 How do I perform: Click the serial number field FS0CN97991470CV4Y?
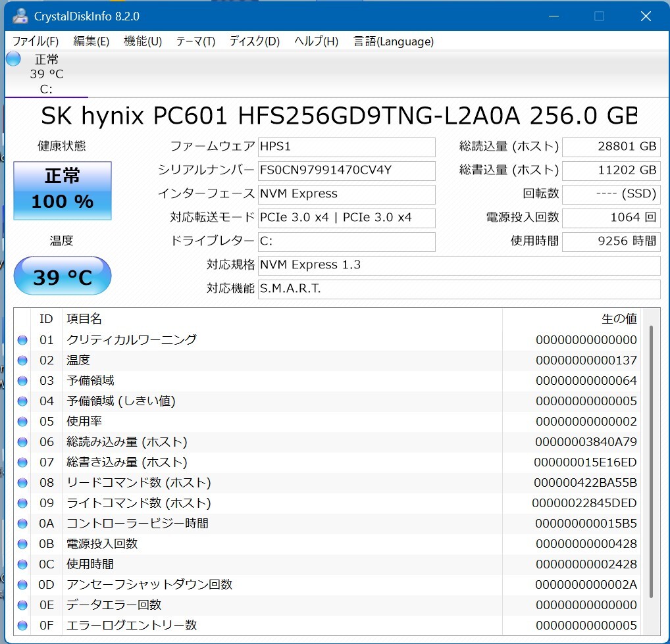tap(347, 170)
